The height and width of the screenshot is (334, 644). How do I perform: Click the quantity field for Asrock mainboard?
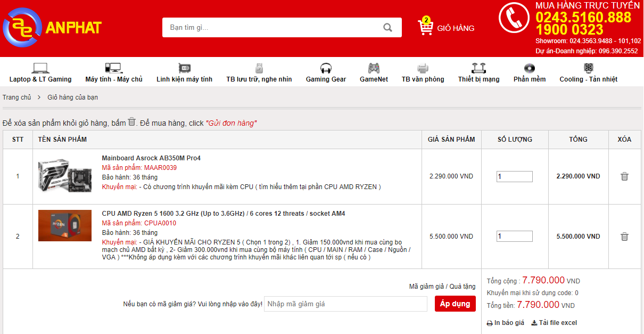515,176
